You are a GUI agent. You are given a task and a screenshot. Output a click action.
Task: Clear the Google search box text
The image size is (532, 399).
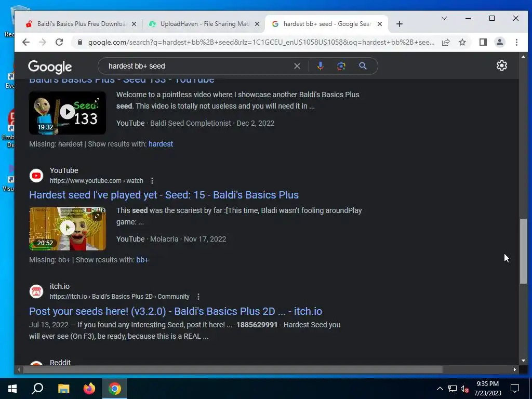[297, 66]
